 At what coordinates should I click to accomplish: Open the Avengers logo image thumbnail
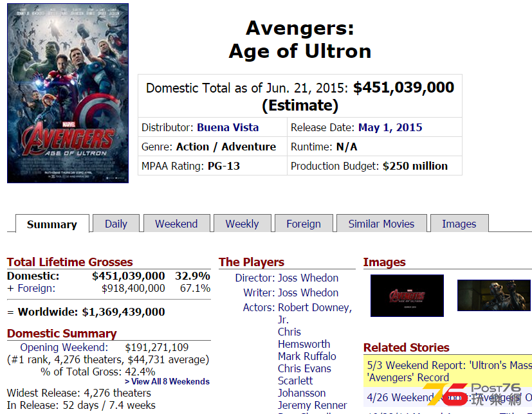tap(407, 296)
